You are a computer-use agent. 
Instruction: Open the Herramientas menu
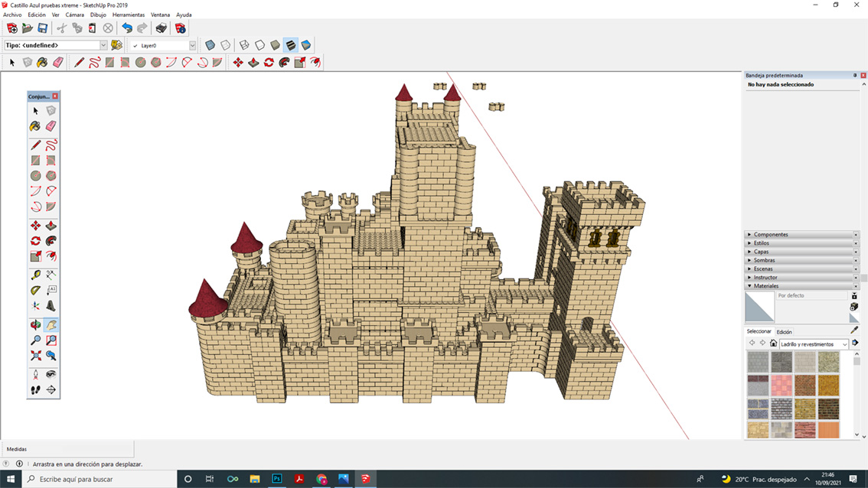129,15
